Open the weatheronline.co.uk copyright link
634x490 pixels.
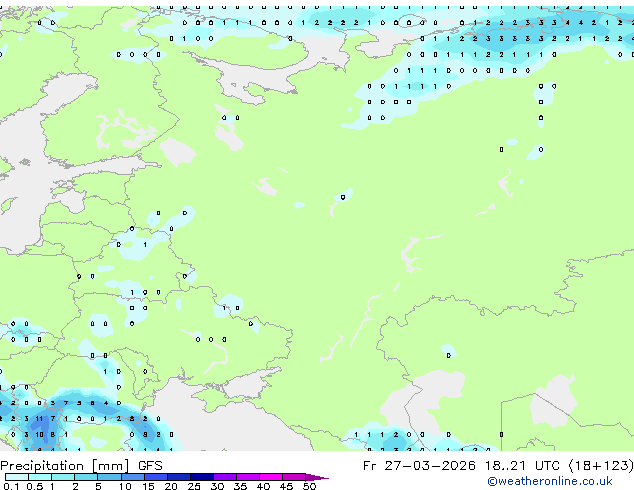coord(549,481)
